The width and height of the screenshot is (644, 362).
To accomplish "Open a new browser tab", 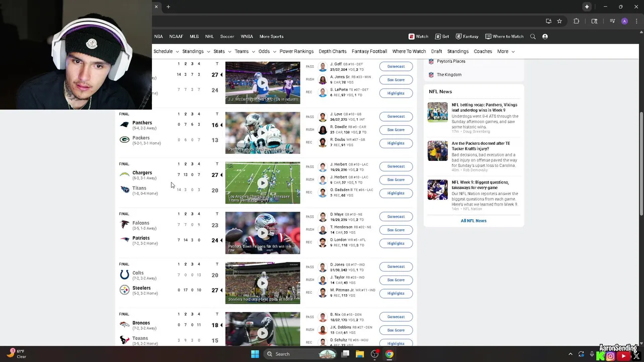I will [168, 7].
